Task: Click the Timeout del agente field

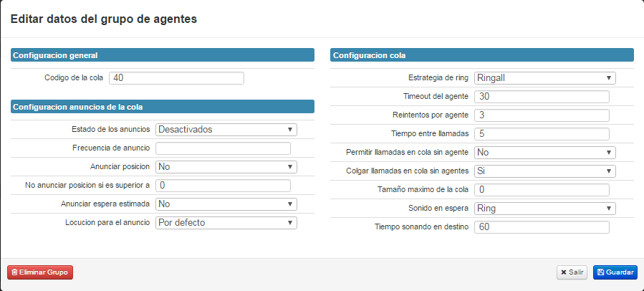Action: pyautogui.click(x=542, y=97)
